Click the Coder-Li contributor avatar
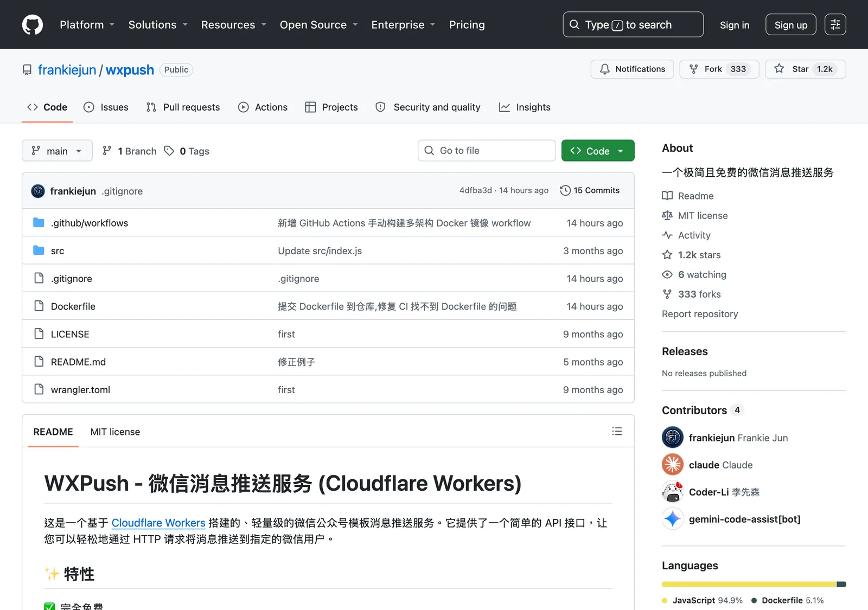The image size is (868, 610). [x=673, y=492]
